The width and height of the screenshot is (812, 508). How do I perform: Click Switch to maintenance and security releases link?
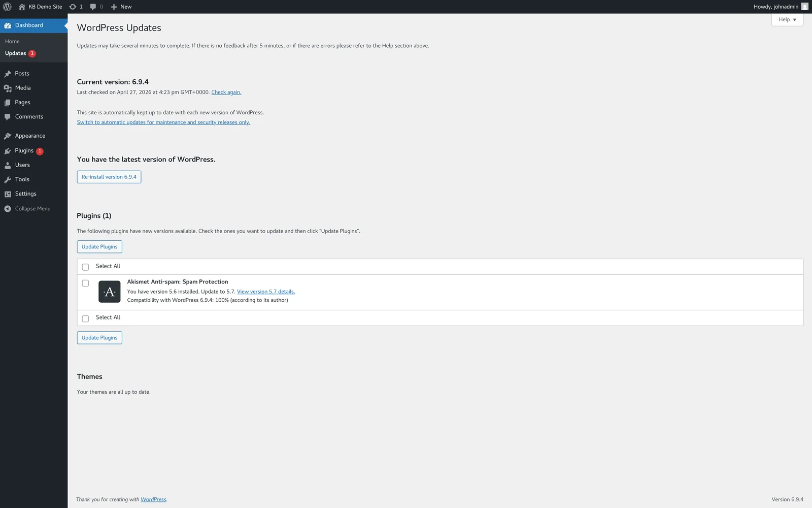pyautogui.click(x=163, y=122)
